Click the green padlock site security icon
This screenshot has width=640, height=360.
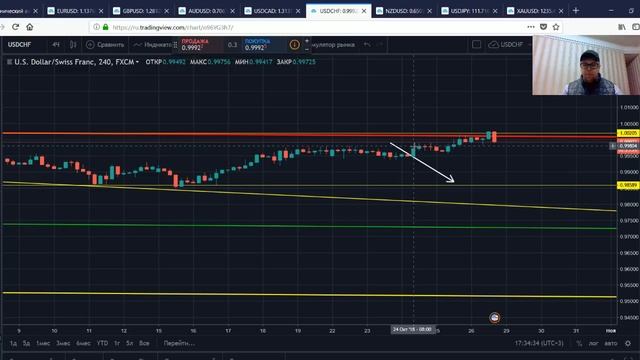pyautogui.click(x=105, y=27)
